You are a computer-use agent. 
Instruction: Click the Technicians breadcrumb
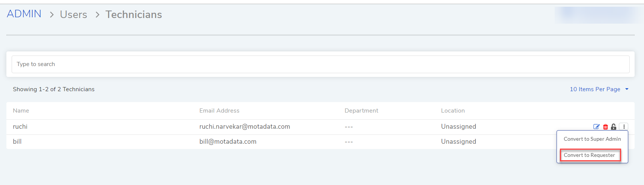pos(134,15)
